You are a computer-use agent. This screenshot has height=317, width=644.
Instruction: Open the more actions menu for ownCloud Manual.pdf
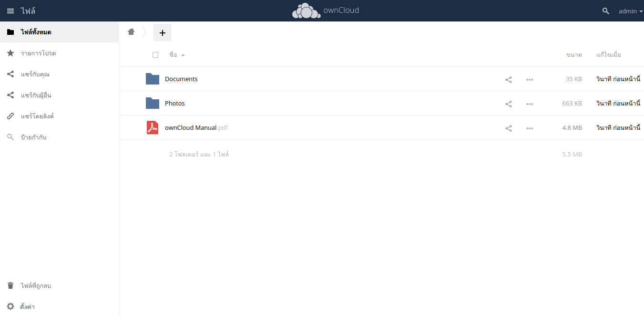(x=529, y=128)
